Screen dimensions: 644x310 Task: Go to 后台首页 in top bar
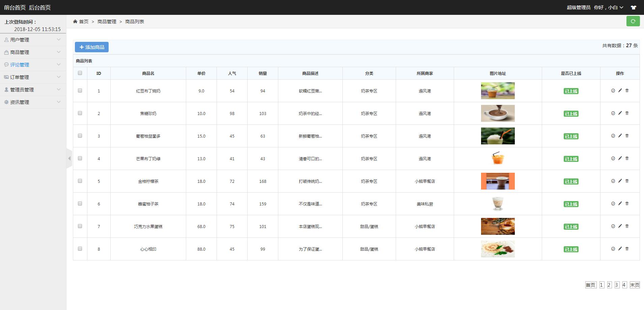40,7
